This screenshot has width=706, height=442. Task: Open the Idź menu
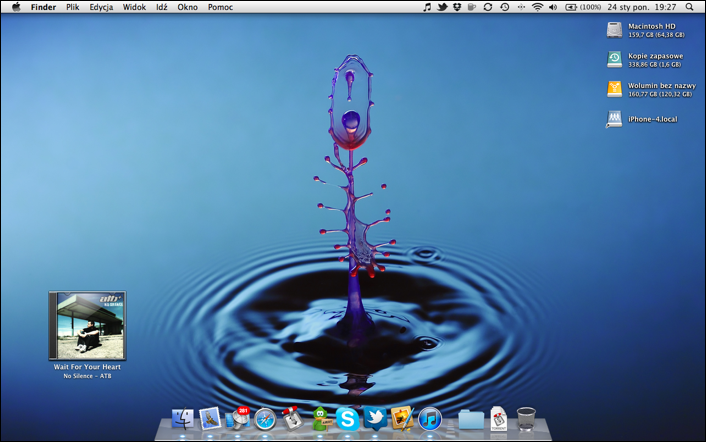(x=162, y=7)
